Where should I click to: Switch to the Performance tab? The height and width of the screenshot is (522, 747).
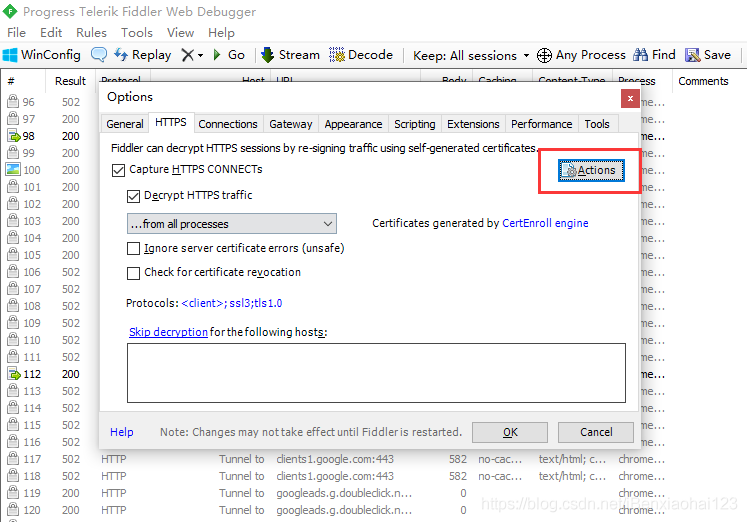coord(542,124)
